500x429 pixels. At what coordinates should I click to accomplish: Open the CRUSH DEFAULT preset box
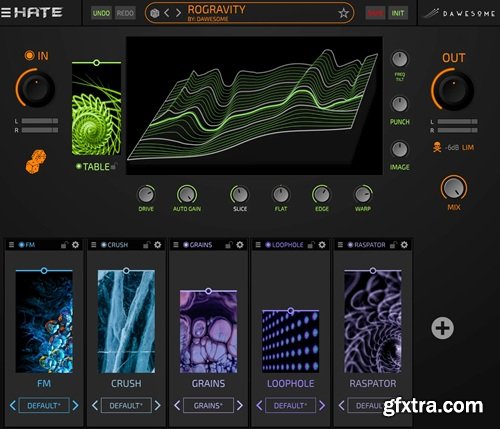(126, 406)
